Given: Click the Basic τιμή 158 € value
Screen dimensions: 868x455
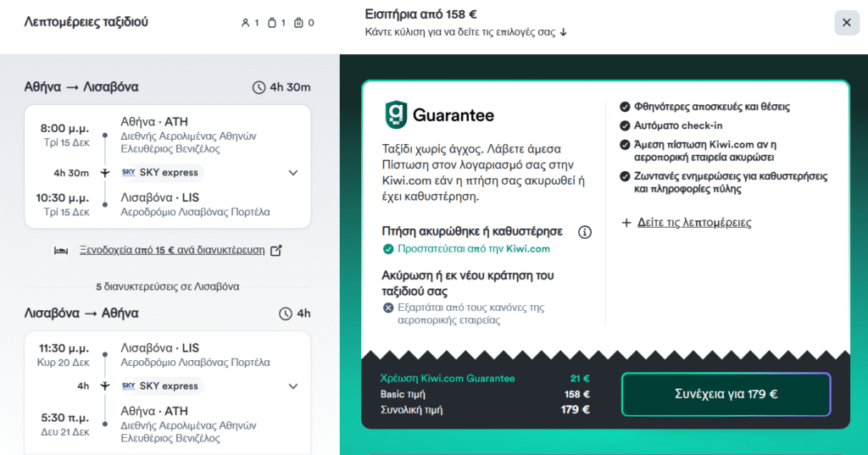Looking at the screenshot, I should 576,394.
